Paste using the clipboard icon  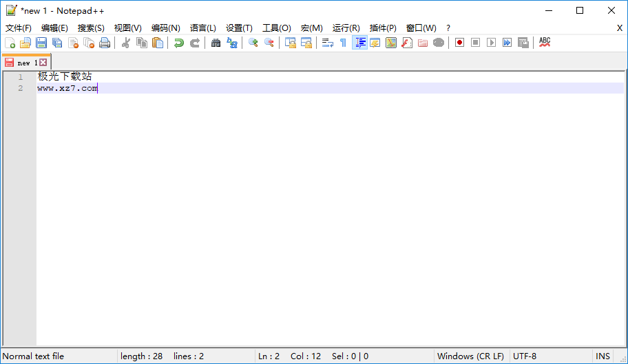158,43
